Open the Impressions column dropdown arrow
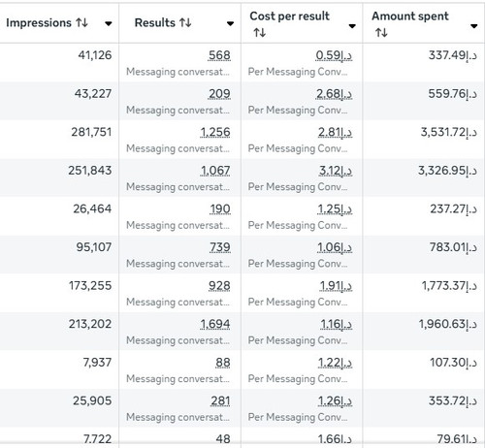The image size is (485, 448). click(x=109, y=23)
